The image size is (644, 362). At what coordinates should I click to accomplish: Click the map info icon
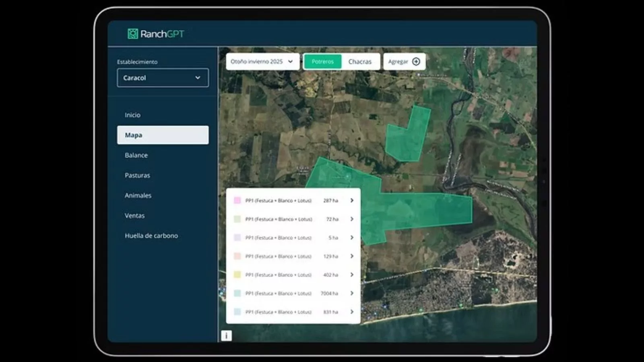pyautogui.click(x=226, y=335)
